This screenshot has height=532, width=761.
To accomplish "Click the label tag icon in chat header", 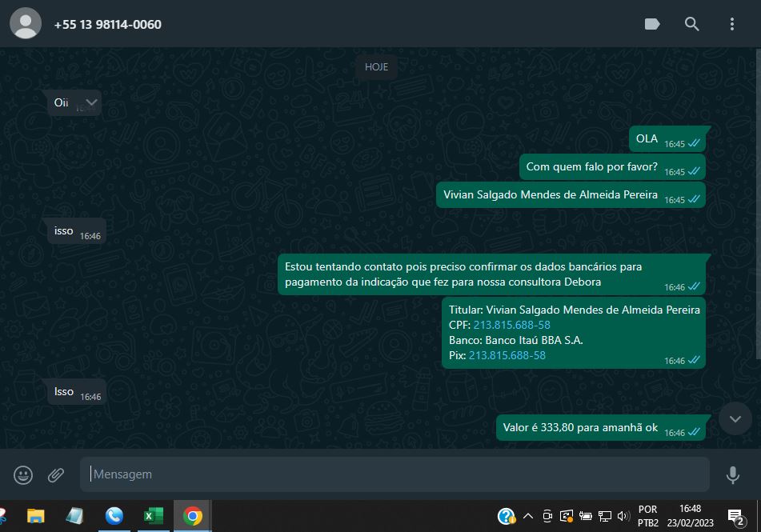I will click(x=652, y=24).
